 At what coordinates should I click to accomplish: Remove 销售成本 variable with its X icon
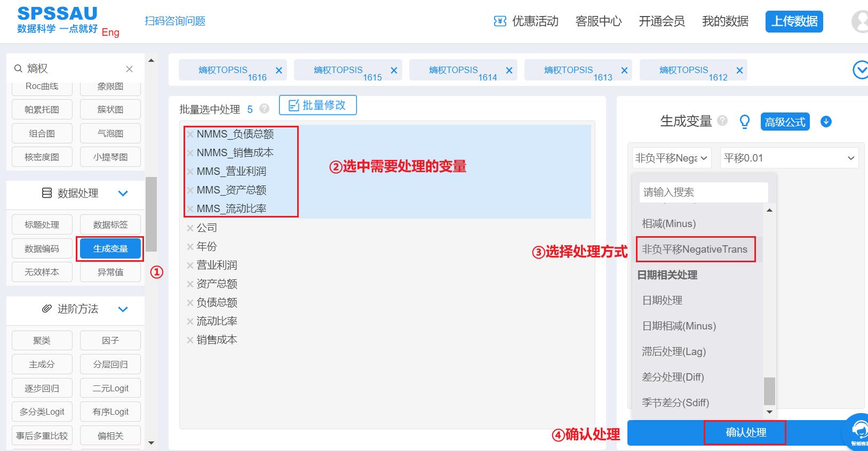pos(190,340)
